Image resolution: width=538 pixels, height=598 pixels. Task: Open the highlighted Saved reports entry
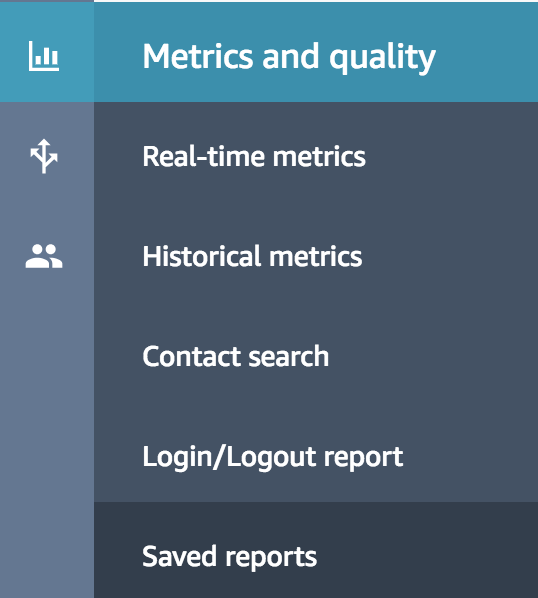(316, 550)
